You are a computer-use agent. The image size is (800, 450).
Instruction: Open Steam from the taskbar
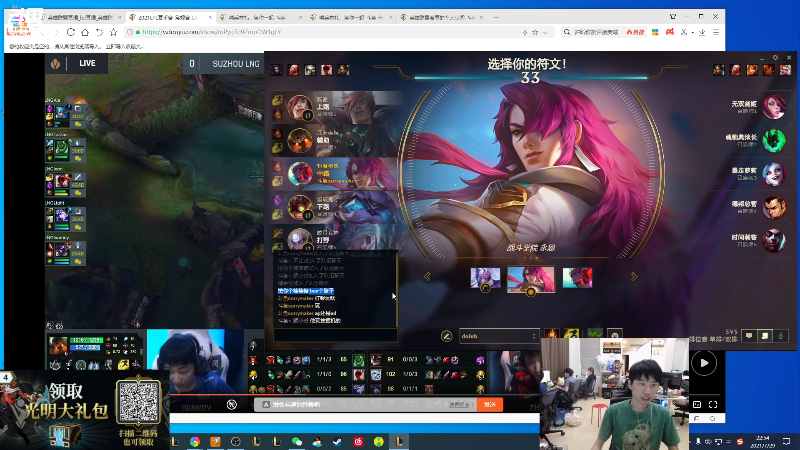(337, 441)
